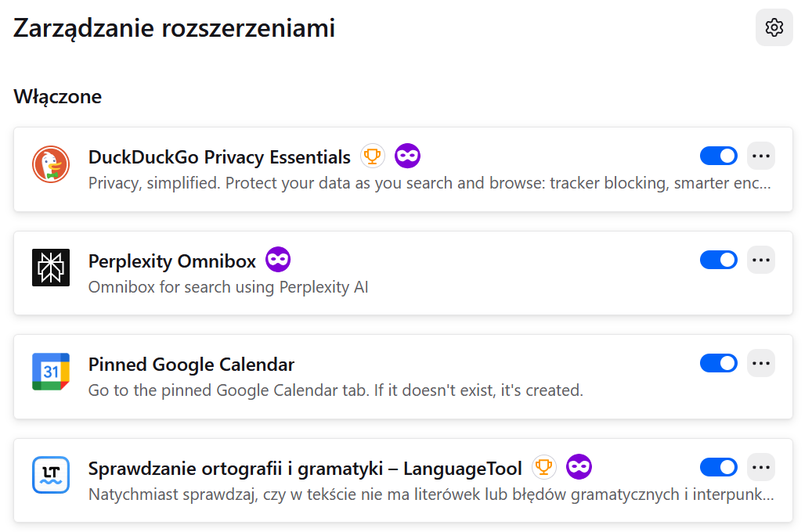Click the trophy badge next to DuckDuckGo Privacy Essentials
Image resolution: width=812 pixels, height=532 pixels.
click(372, 156)
